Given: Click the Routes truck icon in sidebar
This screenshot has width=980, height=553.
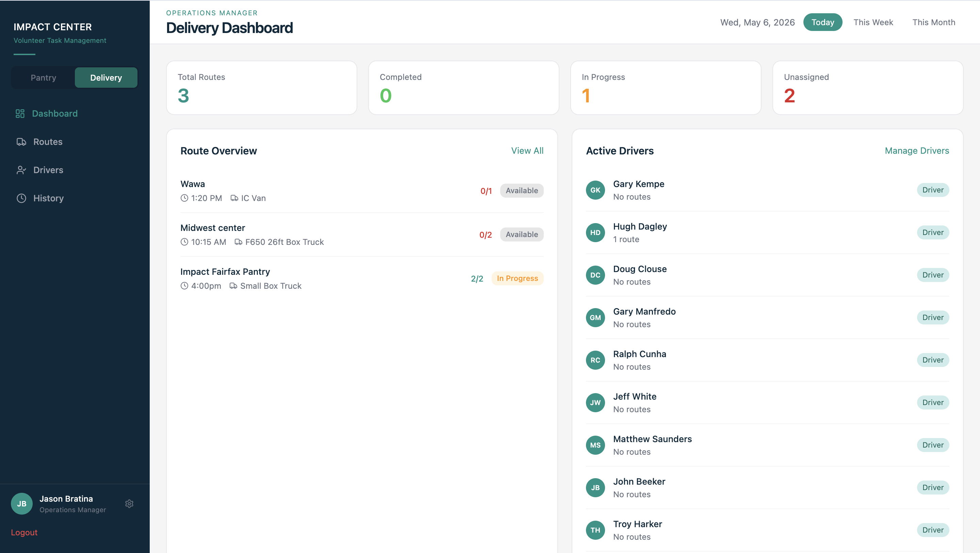Looking at the screenshot, I should point(21,142).
